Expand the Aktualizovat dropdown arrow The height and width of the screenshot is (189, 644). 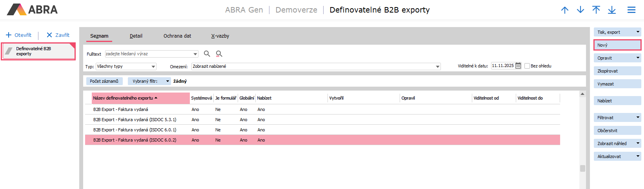coord(638,156)
